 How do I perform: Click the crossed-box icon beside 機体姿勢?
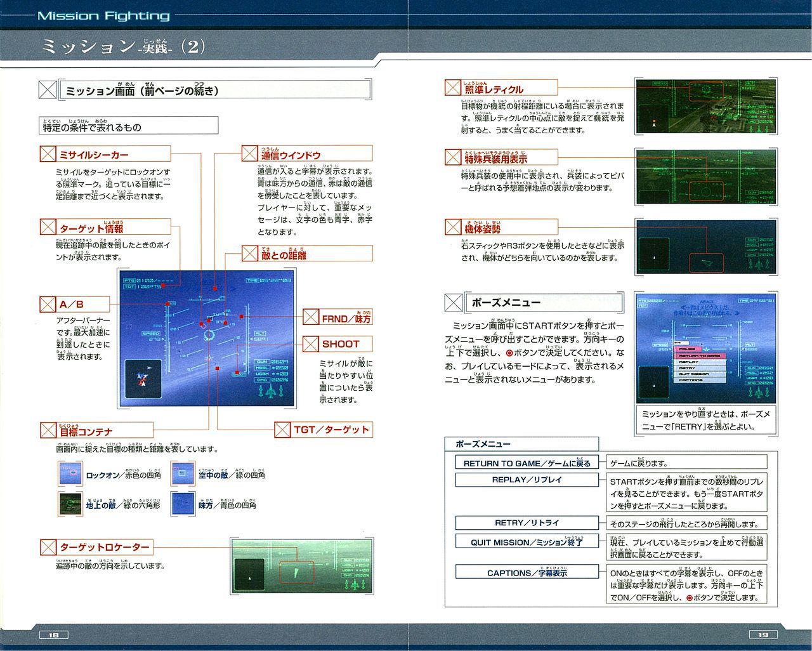453,227
